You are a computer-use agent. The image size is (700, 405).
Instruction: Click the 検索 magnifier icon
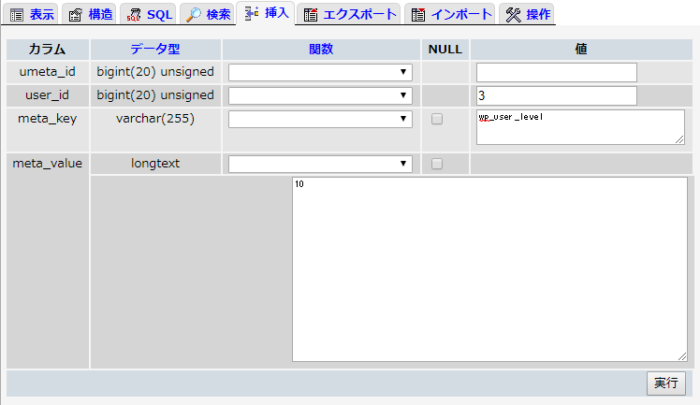click(193, 15)
